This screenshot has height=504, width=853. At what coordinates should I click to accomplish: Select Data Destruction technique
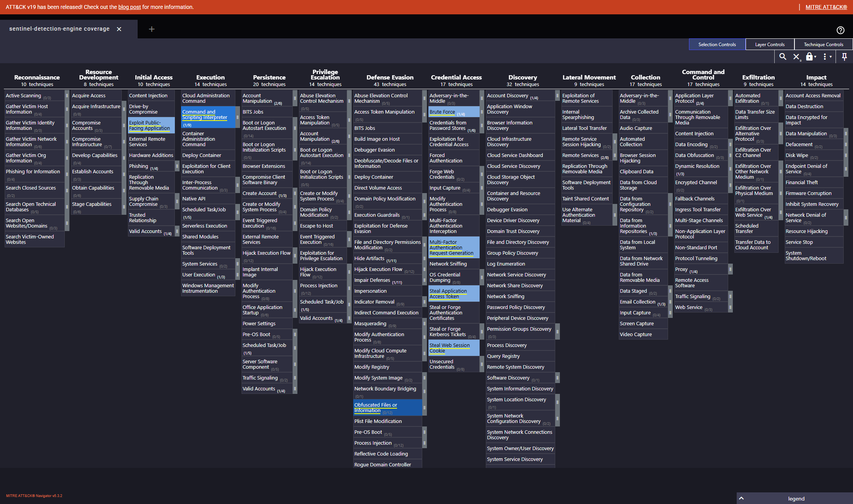[x=814, y=106]
